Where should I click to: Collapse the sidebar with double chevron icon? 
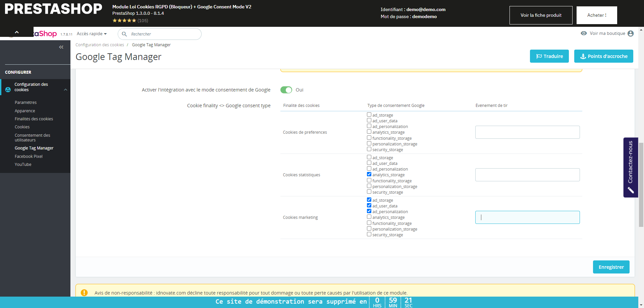(61, 47)
